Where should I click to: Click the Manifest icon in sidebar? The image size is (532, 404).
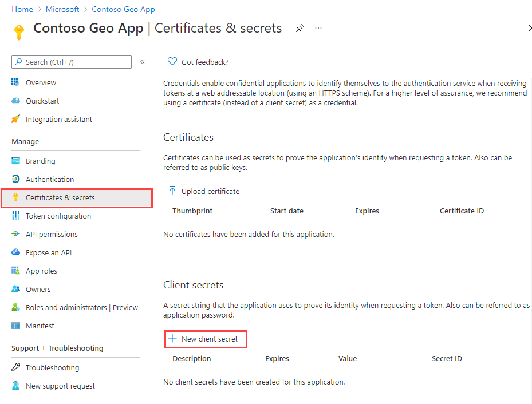tap(16, 326)
